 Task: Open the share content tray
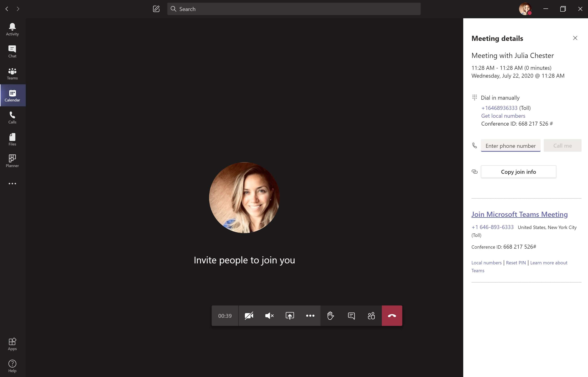coord(290,315)
